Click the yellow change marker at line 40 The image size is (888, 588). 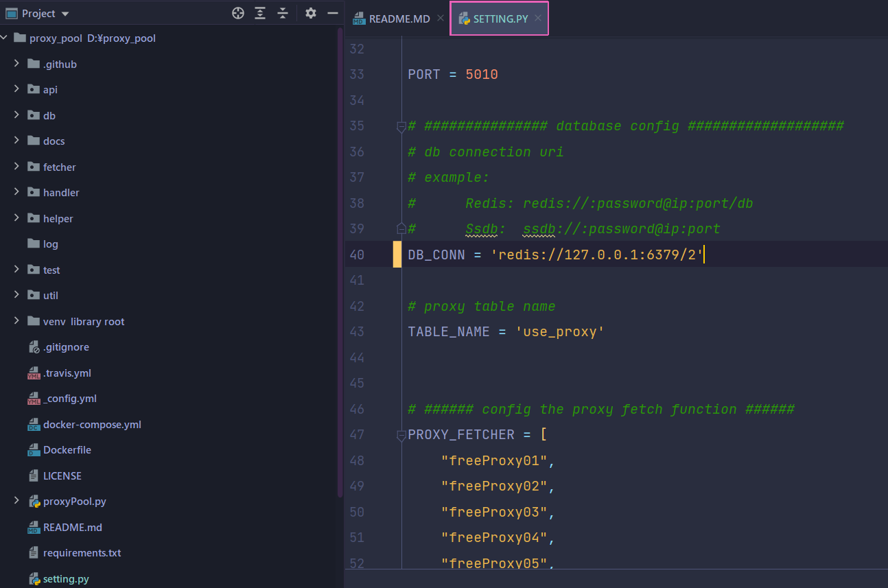[x=397, y=255]
